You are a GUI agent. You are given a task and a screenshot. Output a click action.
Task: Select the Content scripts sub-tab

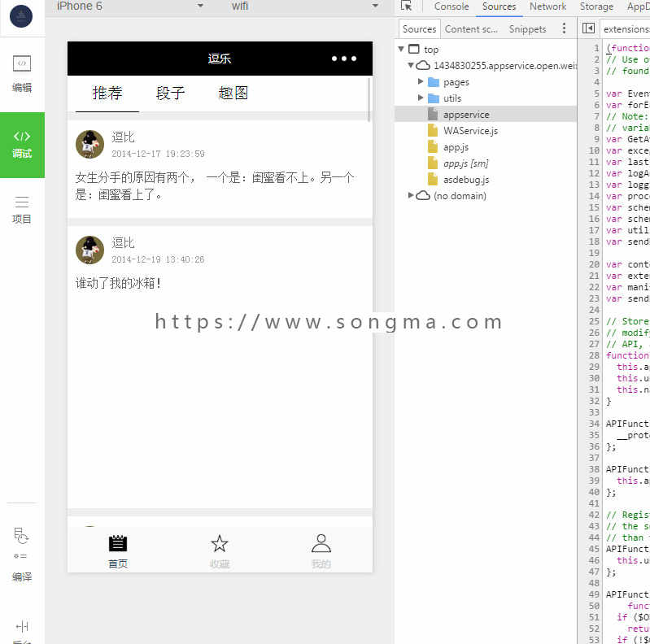(x=471, y=29)
